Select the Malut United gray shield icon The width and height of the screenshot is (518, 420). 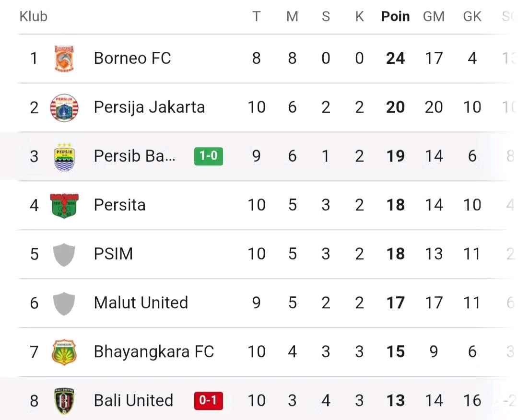tap(64, 303)
